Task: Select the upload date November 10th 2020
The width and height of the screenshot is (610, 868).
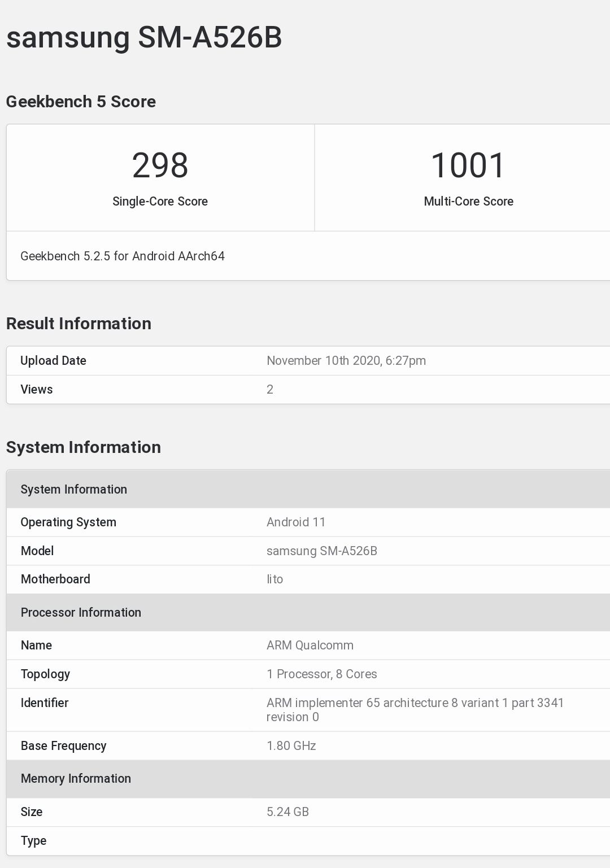Action: tap(346, 361)
